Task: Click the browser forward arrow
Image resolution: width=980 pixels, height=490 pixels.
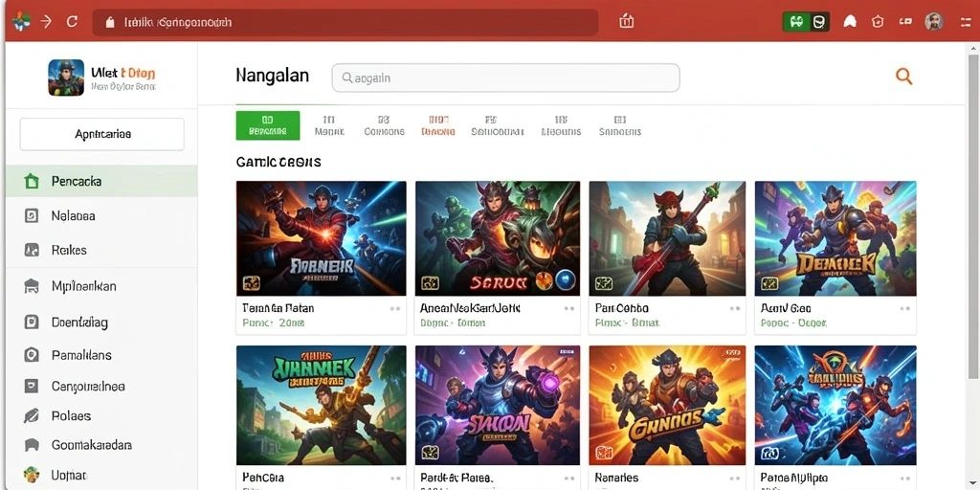Action: pos(46,22)
